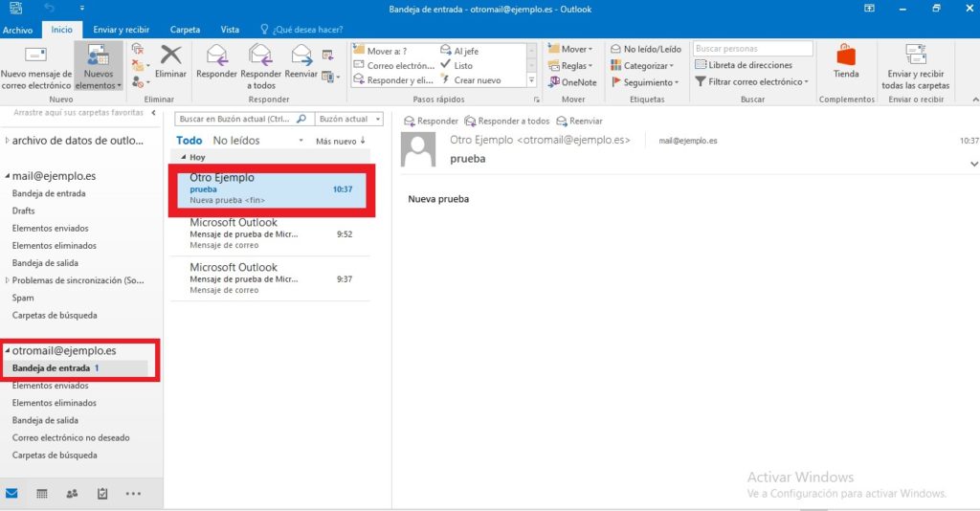
Task: Open the Reglas dropdown
Action: click(570, 66)
